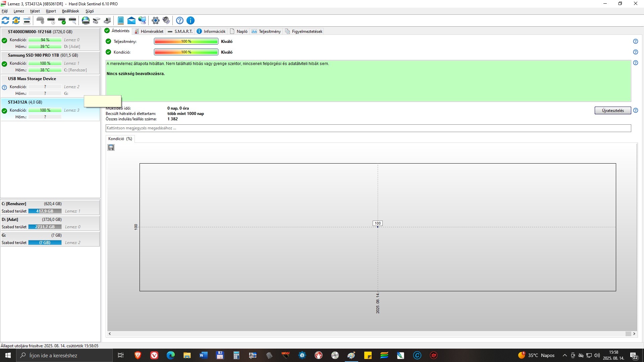Open the Hőmérséklet tab
This screenshot has height=362, width=644.
149,32
